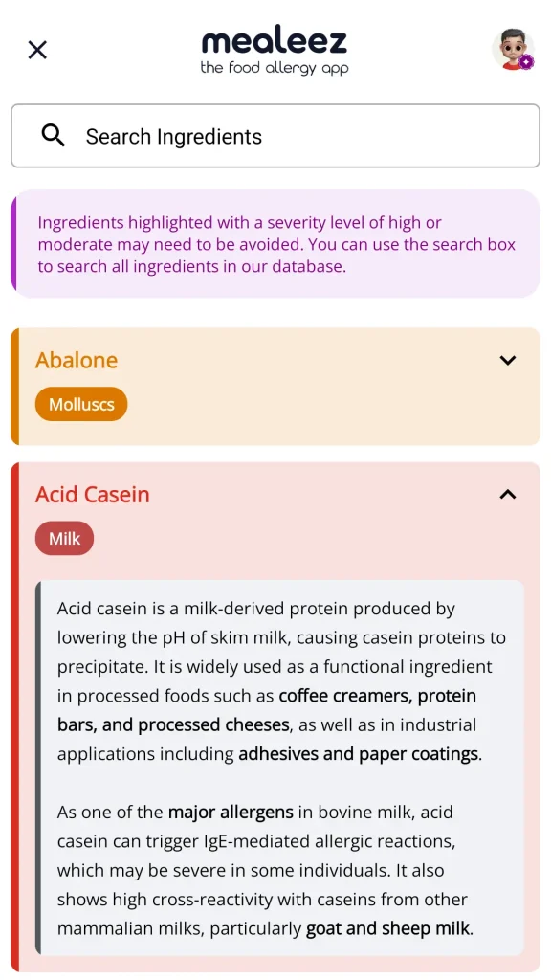
Task: Tap the Acid casein description's first paragraph
Action: coord(281,681)
